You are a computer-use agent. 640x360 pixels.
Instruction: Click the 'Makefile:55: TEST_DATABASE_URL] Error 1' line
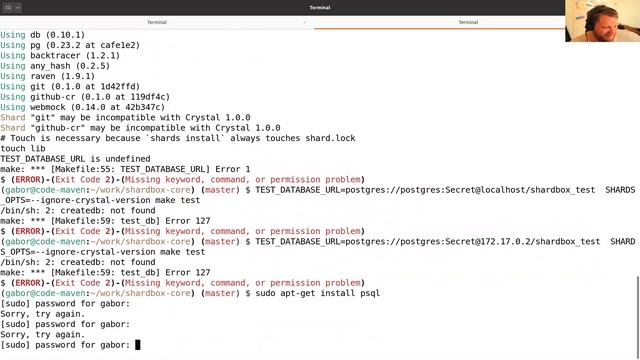125,169
